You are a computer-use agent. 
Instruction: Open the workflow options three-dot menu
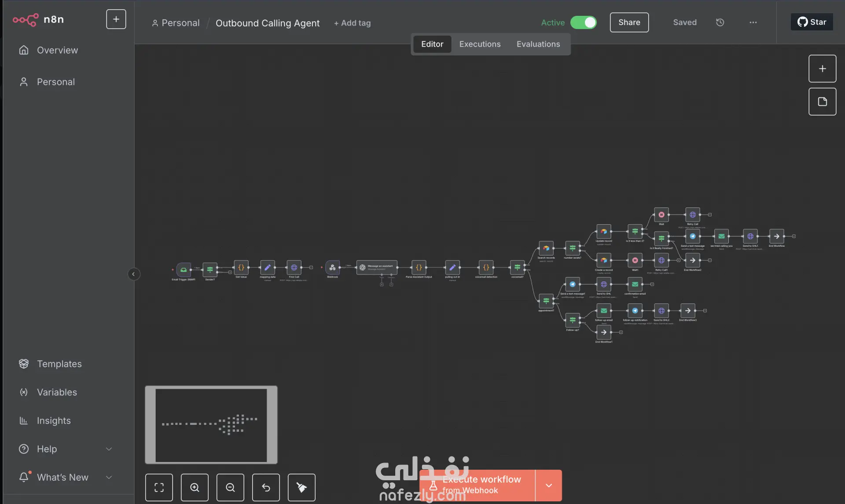pyautogui.click(x=753, y=22)
